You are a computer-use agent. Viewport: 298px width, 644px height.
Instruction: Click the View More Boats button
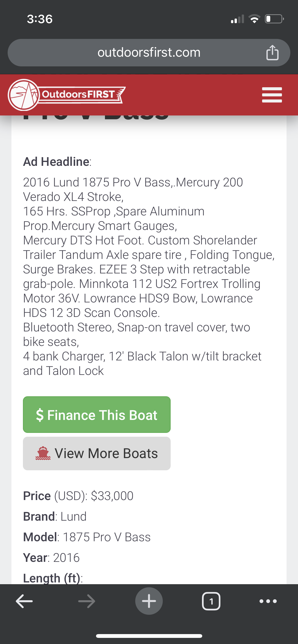(97, 453)
